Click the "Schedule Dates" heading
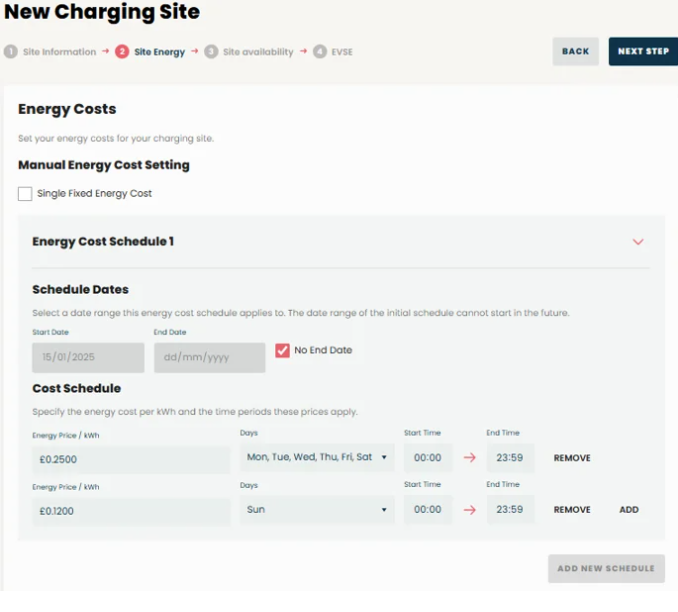Viewport: 678px width, 612px height. click(80, 289)
